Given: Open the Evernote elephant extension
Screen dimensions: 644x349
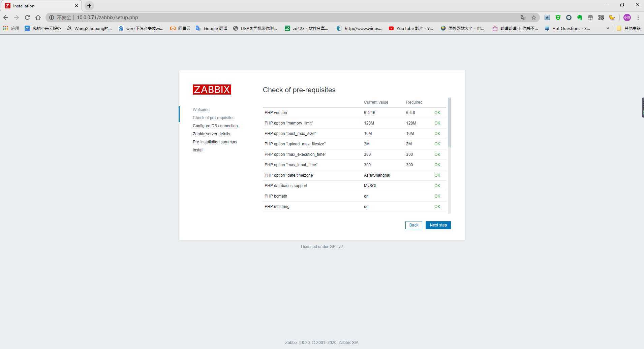Looking at the screenshot, I should point(580,18).
